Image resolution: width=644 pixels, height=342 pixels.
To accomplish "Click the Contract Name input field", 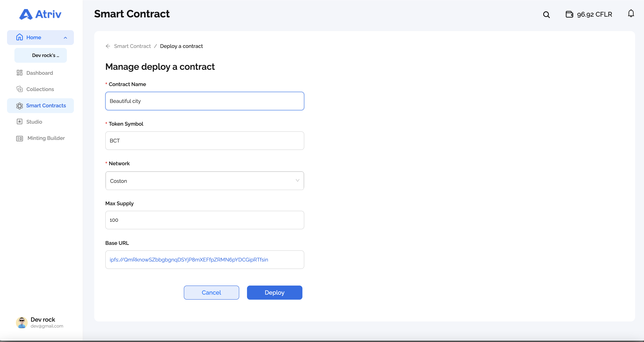I will (x=205, y=101).
